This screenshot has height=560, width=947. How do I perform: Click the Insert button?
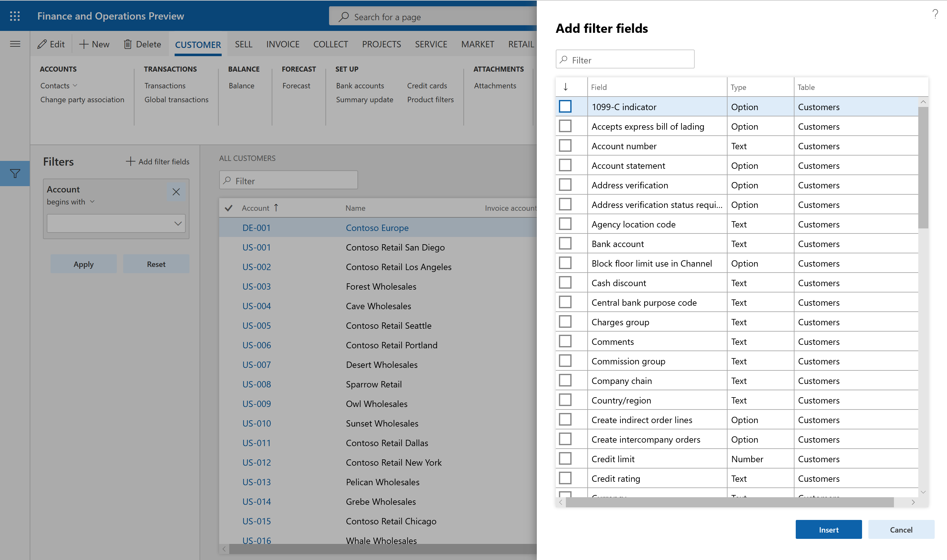pos(829,529)
